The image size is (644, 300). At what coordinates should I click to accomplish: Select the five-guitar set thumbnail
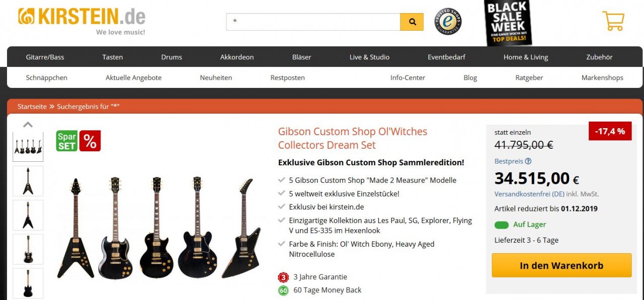[28, 147]
